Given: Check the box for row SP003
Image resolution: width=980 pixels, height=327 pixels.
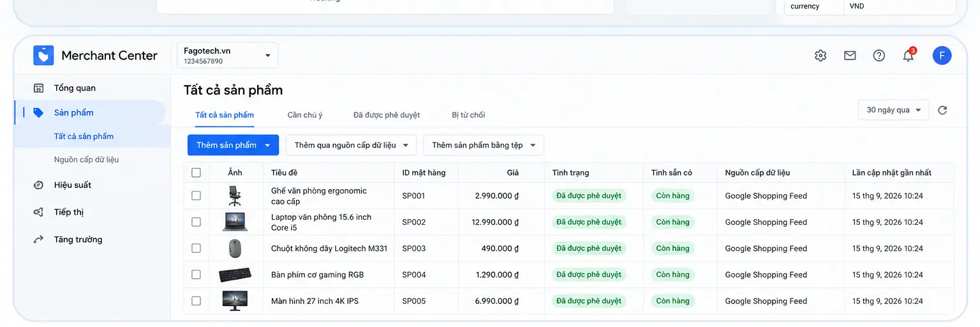Looking at the screenshot, I should (x=196, y=248).
